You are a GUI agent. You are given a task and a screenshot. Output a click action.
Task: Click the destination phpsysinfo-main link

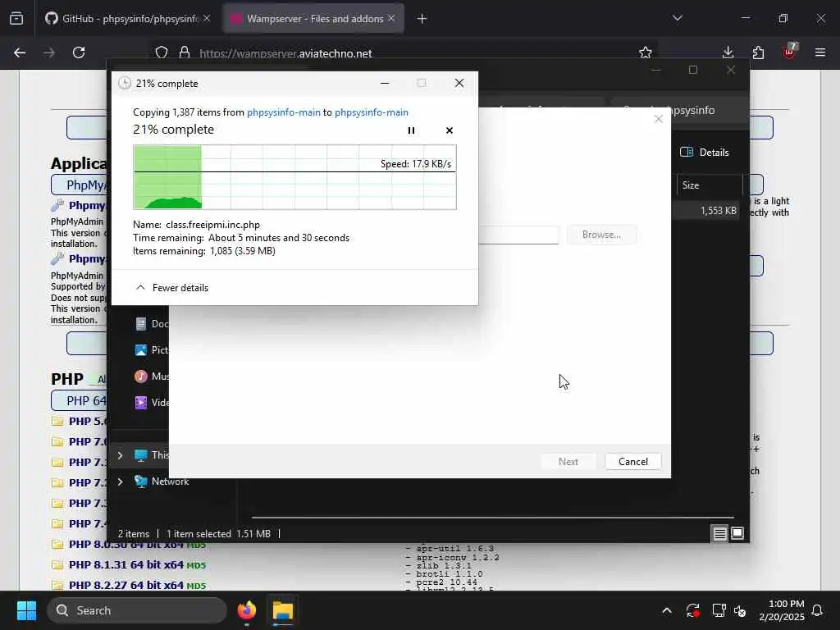click(372, 112)
